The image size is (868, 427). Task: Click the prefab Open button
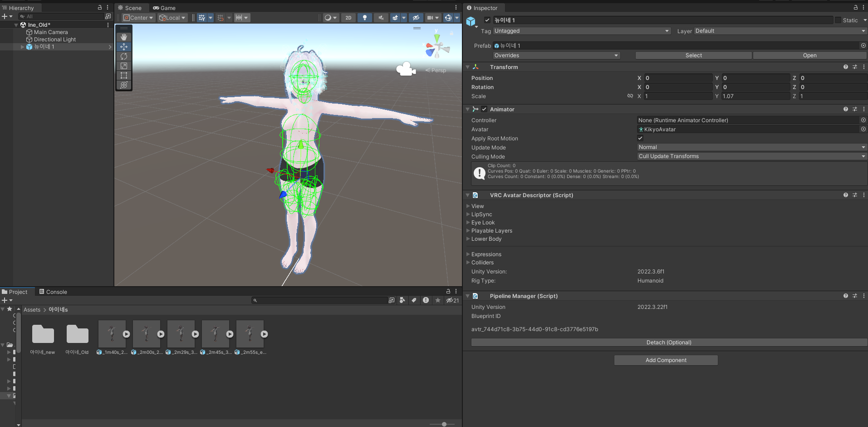(x=809, y=55)
